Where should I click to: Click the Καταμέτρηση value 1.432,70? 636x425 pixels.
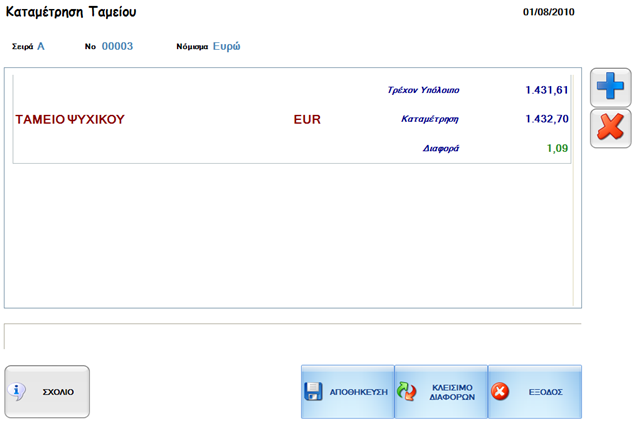tap(547, 119)
